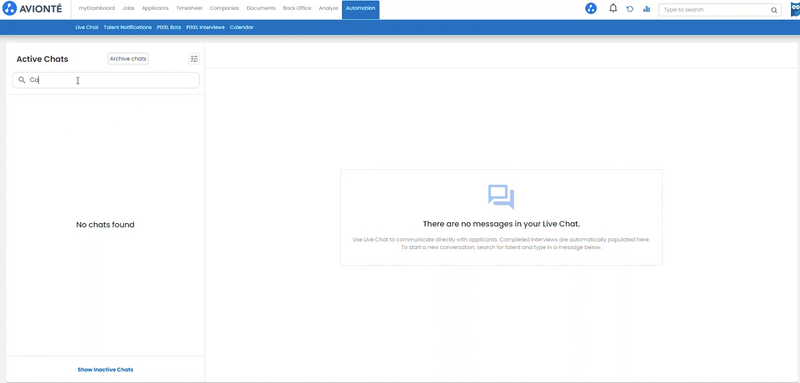Click the magnifier in top search box
Screen dimensions: 800x383
pos(773,10)
